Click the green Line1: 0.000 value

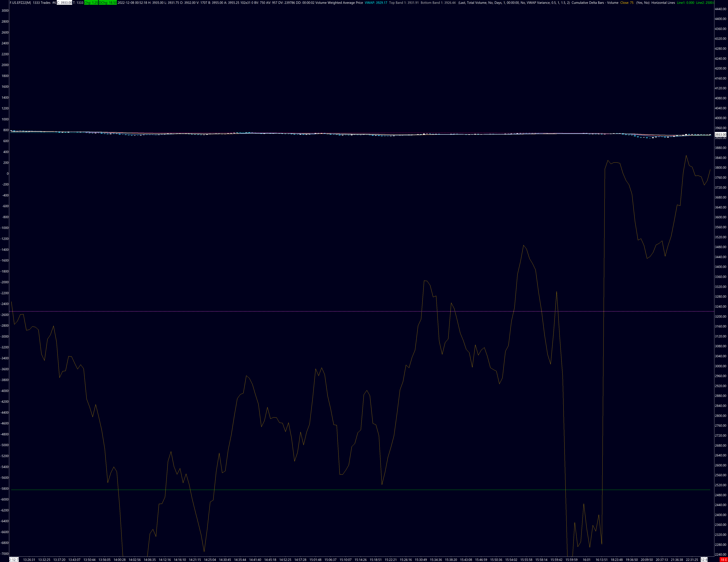[x=685, y=3]
